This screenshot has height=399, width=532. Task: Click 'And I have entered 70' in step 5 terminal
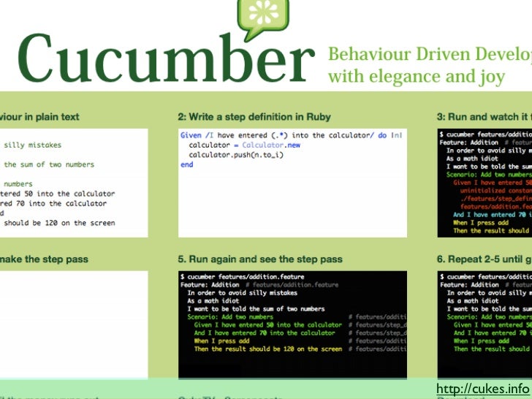click(x=265, y=333)
